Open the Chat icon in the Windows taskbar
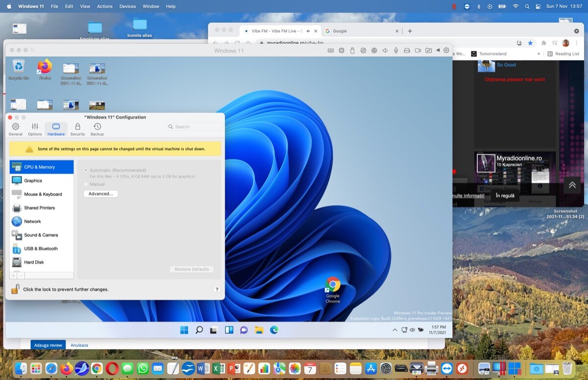The height and width of the screenshot is (380, 588). coord(244,330)
